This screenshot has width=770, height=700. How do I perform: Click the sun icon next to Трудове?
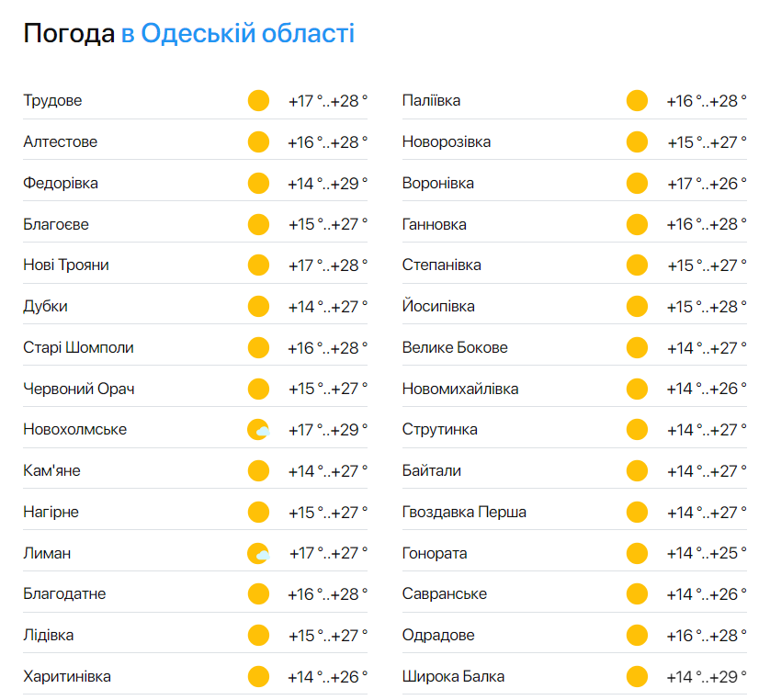click(258, 100)
